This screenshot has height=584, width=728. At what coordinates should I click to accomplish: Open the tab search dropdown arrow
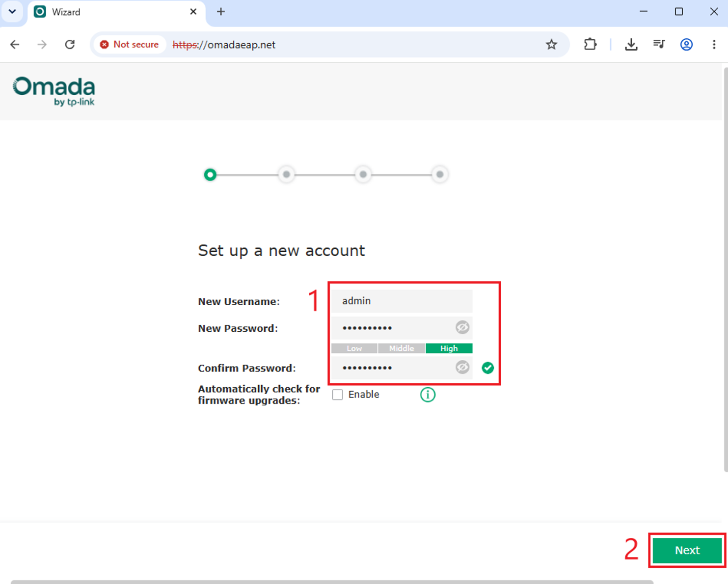12,12
